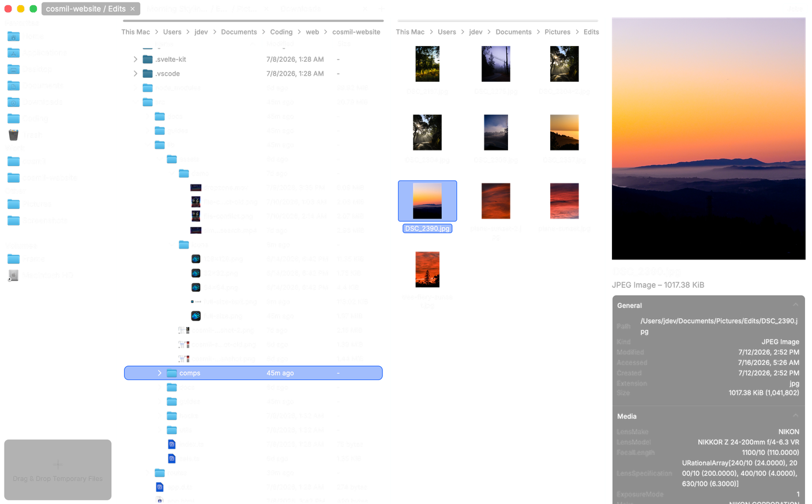The height and width of the screenshot is (504, 812).
Task: Go to Pictures in right breadcrumb
Action: [x=558, y=32]
